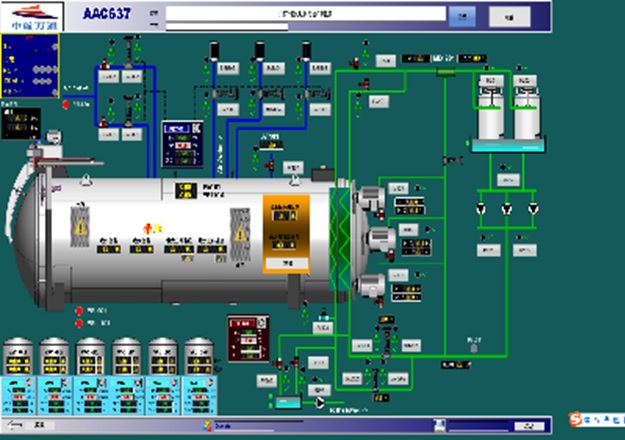
Task: Click the bottom burner motor right of the vessel
Action: click(370, 285)
